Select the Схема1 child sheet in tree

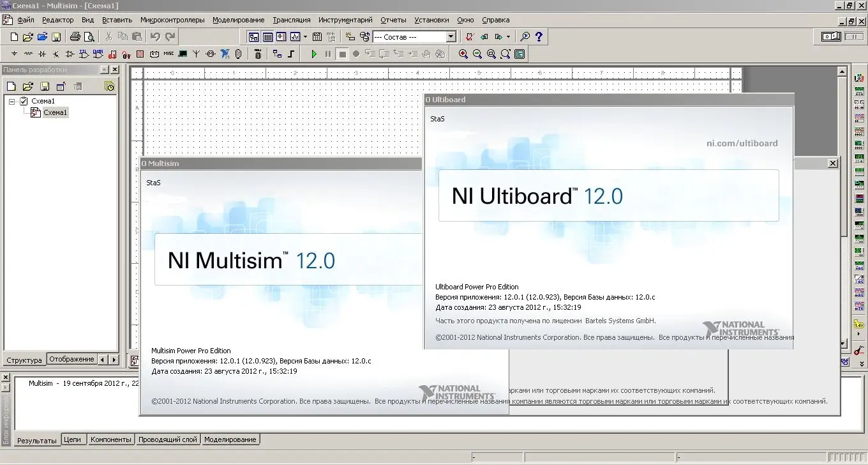click(x=55, y=112)
